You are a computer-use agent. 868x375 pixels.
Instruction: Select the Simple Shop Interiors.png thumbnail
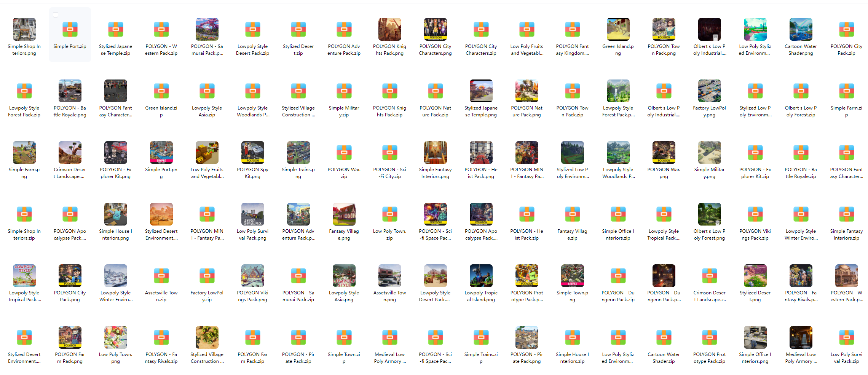pos(24,29)
